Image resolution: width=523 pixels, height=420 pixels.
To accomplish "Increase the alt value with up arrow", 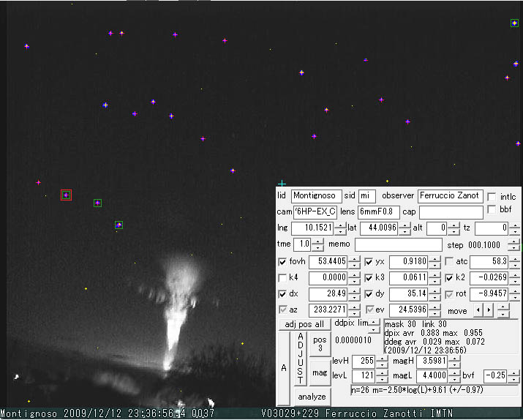I will click(x=454, y=225).
